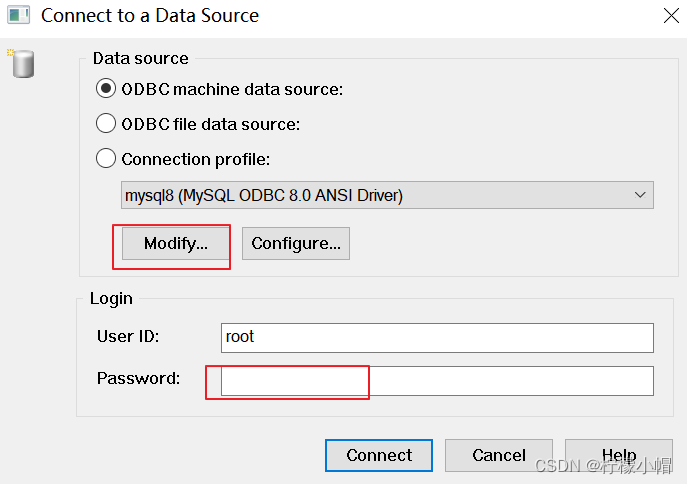Click the dialog title bar app icon

[18, 15]
